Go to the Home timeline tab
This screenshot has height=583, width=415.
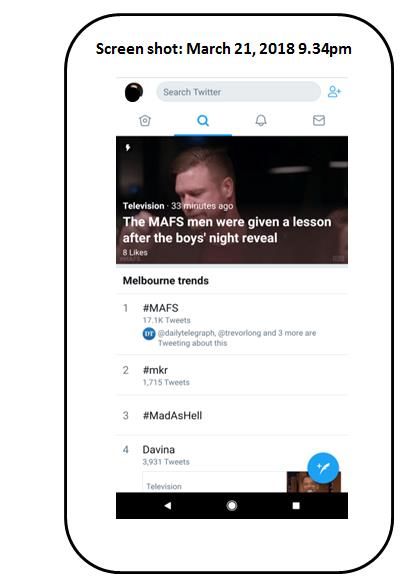click(x=145, y=120)
